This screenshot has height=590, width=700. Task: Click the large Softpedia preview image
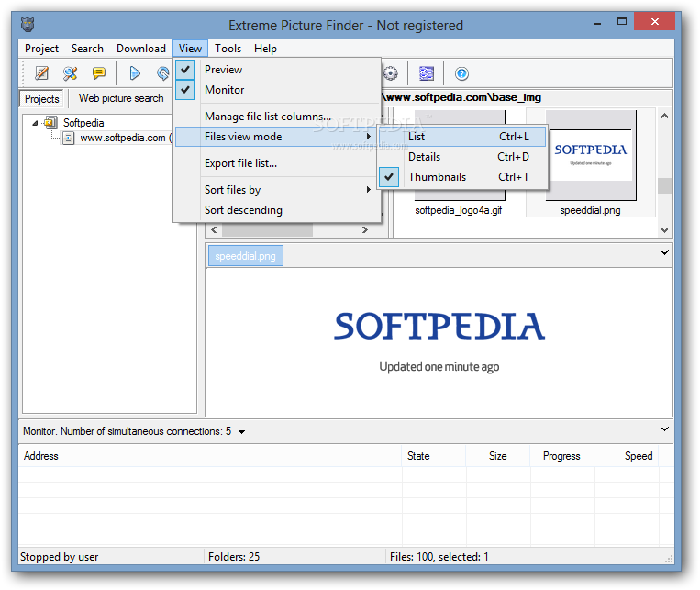tap(439, 340)
